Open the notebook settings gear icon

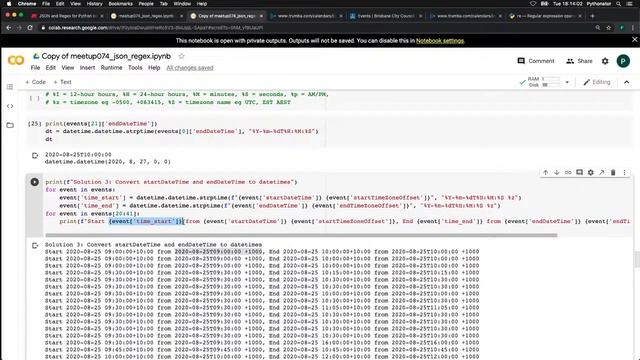(x=605, y=61)
